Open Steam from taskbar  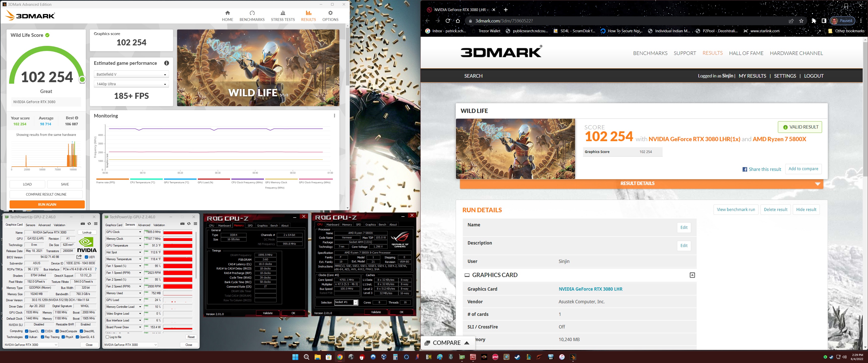pos(517,357)
